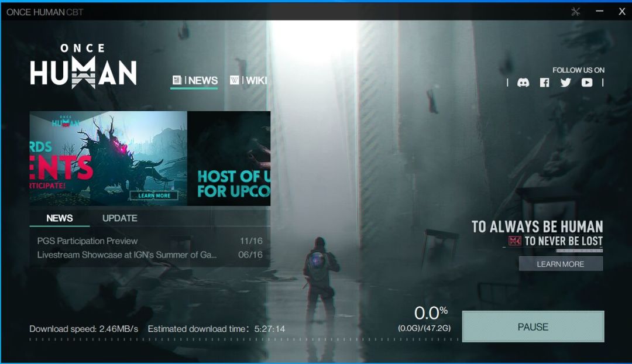Viewport: 632px width, 364px height.
Task: Open the Twitter bird icon
Action: [565, 83]
